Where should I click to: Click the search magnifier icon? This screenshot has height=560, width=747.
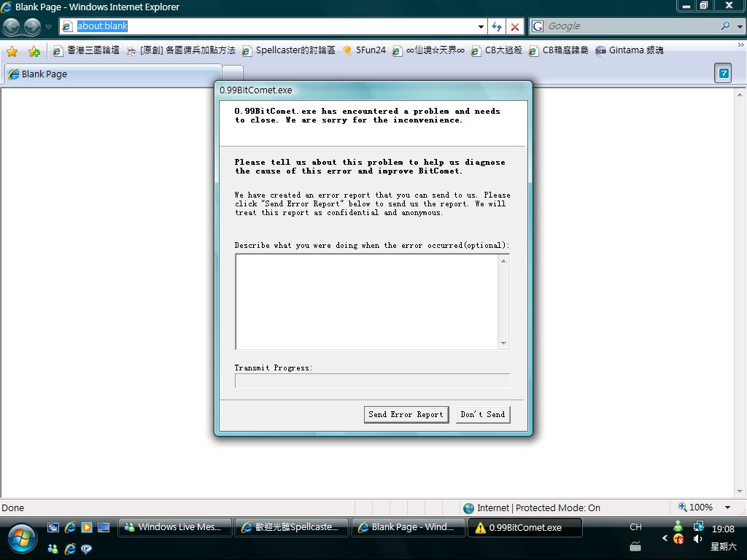tap(725, 26)
